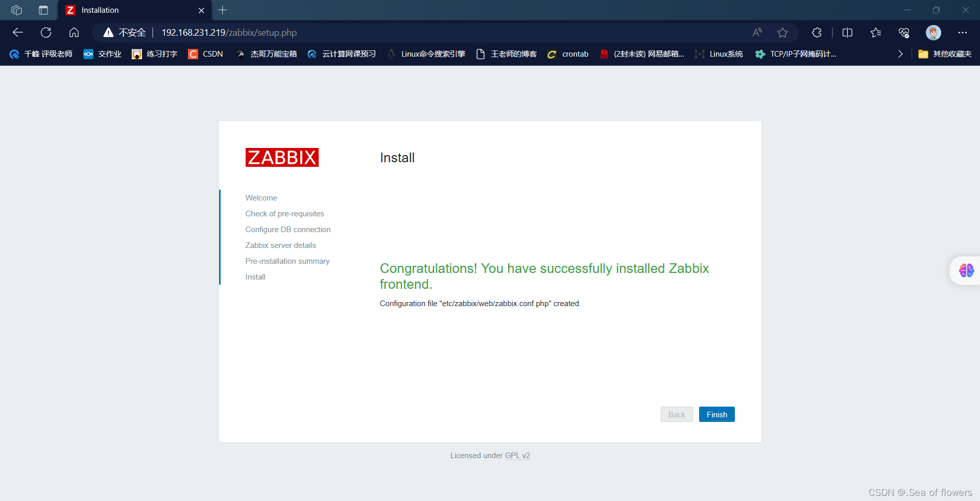The image size is (980, 501).
Task: Minimize the browser window
Action: [907, 10]
